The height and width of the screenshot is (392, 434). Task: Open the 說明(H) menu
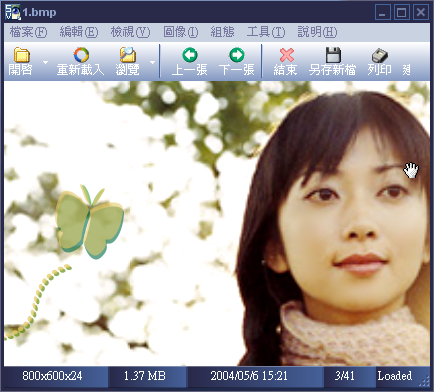[x=317, y=32]
